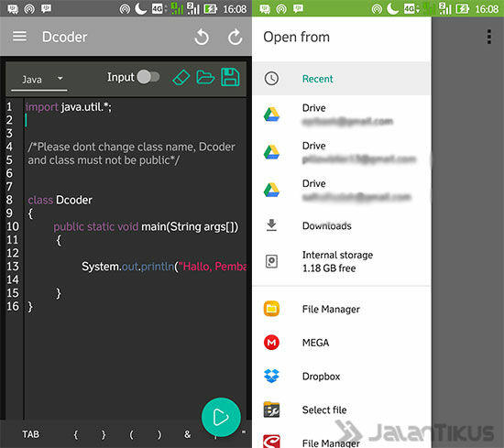This screenshot has width=504, height=448.
Task: Choose the second Drive account entry
Action: 342,152
